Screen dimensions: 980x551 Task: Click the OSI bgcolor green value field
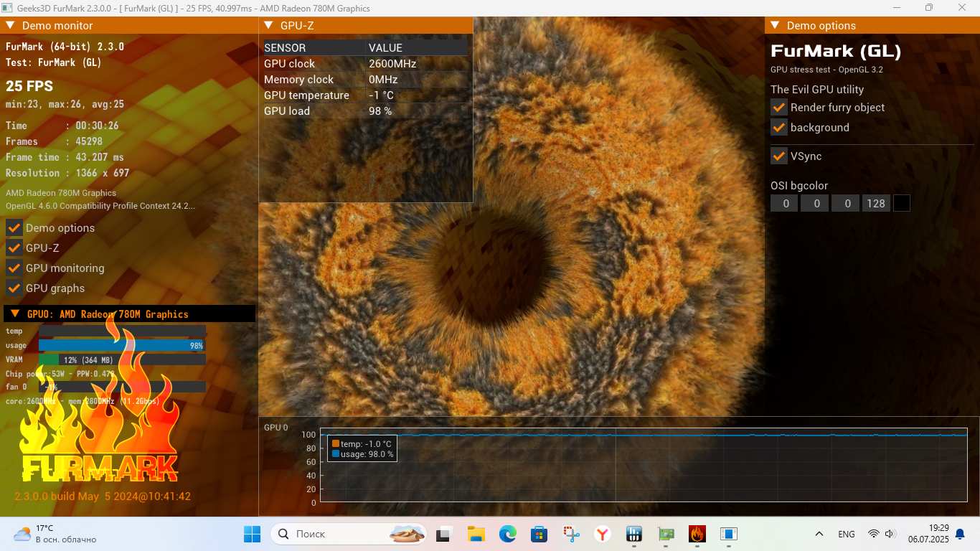click(816, 204)
